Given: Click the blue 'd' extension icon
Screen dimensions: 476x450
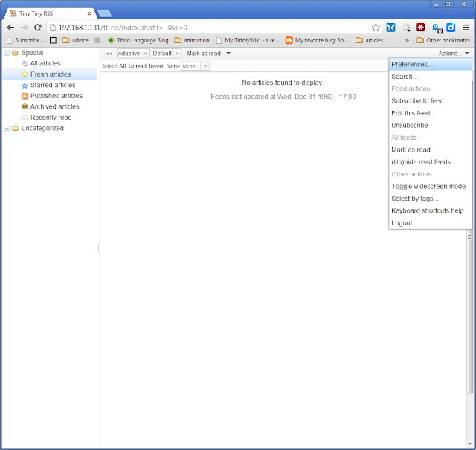Looking at the screenshot, I should point(451,28).
